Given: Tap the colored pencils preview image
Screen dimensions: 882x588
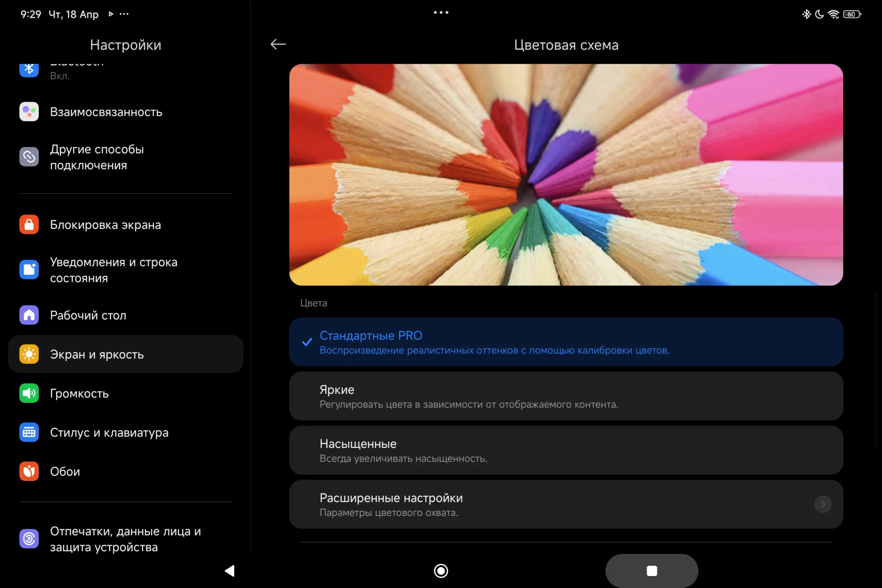Looking at the screenshot, I should pyautogui.click(x=565, y=174).
